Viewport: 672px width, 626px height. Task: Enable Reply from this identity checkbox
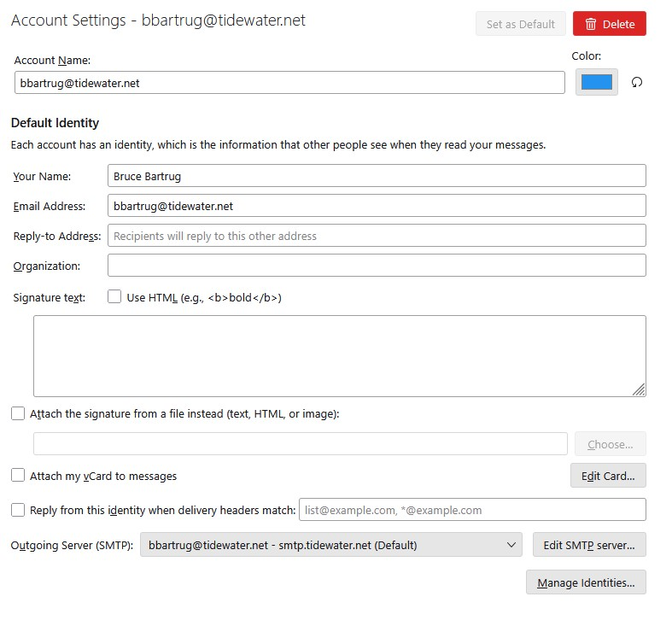pyautogui.click(x=18, y=510)
